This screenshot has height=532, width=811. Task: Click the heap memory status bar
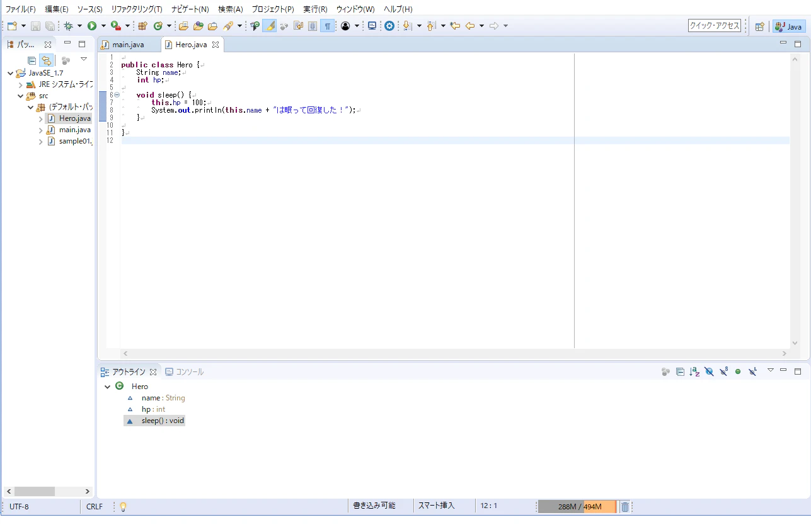(x=576, y=507)
